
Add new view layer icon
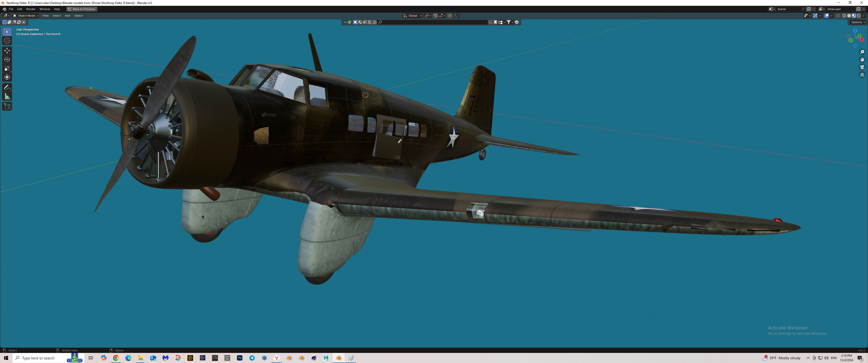coord(858,9)
